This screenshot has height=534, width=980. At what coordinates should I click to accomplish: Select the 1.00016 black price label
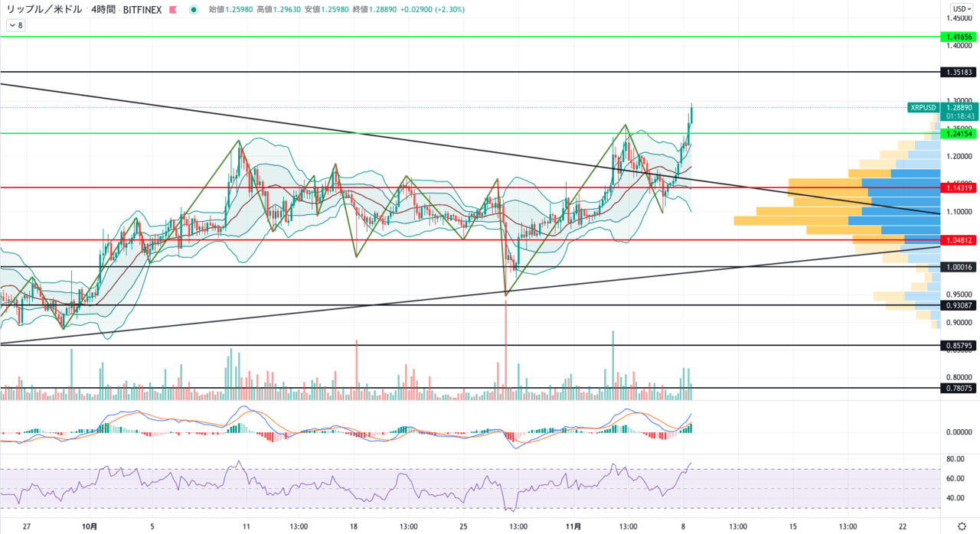(959, 267)
